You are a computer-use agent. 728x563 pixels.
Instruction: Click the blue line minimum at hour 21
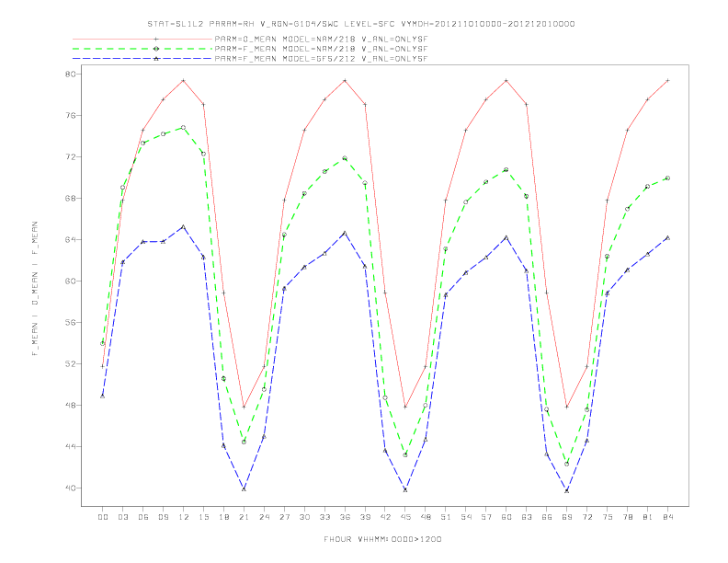pos(244,488)
